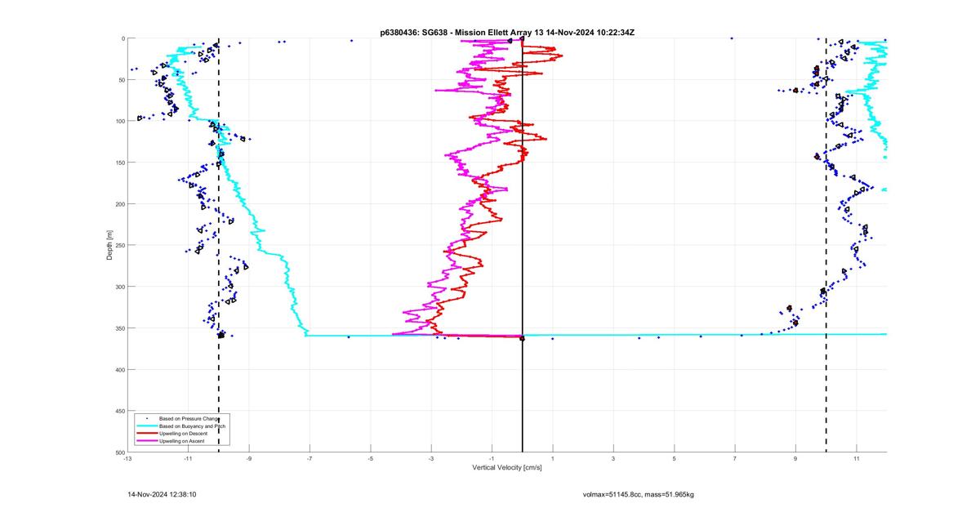
Task: Click positive x-axis tick label '3'
Action: pyautogui.click(x=613, y=459)
